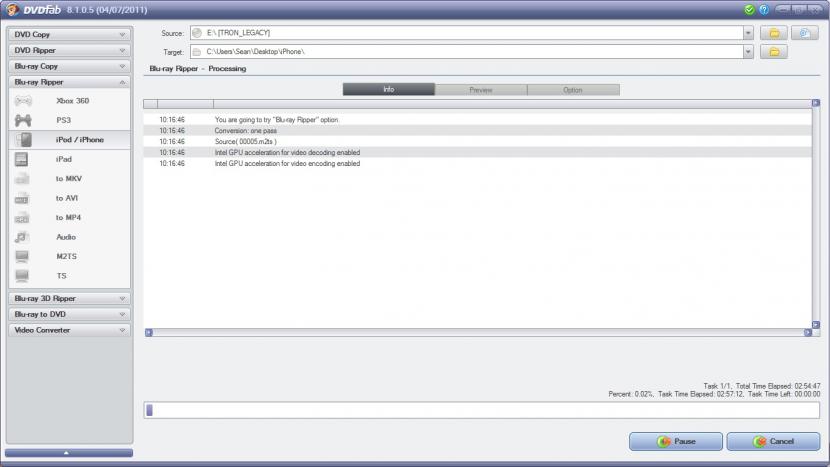Viewport: 830px width, 467px height.
Task: Expand the DVD Ripper section
Action: 69,50
